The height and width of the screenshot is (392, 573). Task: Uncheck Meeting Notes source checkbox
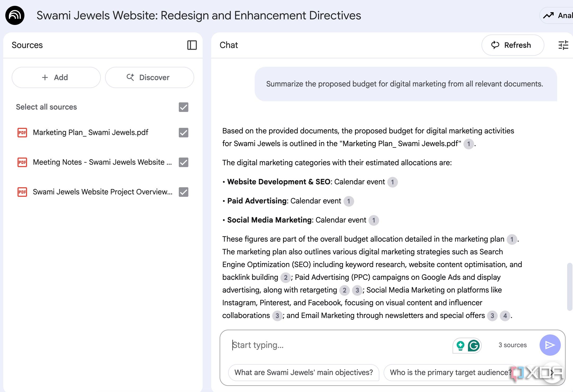coord(184,162)
